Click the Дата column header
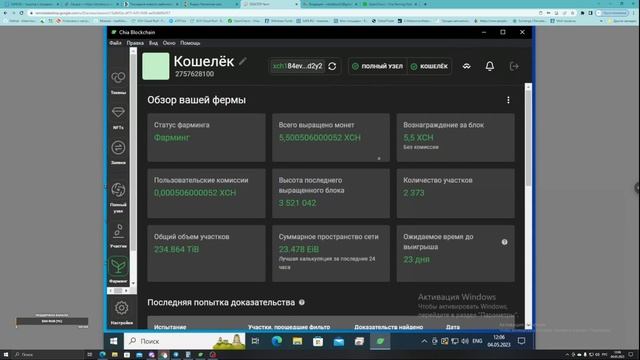This screenshot has height=360, width=640. point(453,327)
